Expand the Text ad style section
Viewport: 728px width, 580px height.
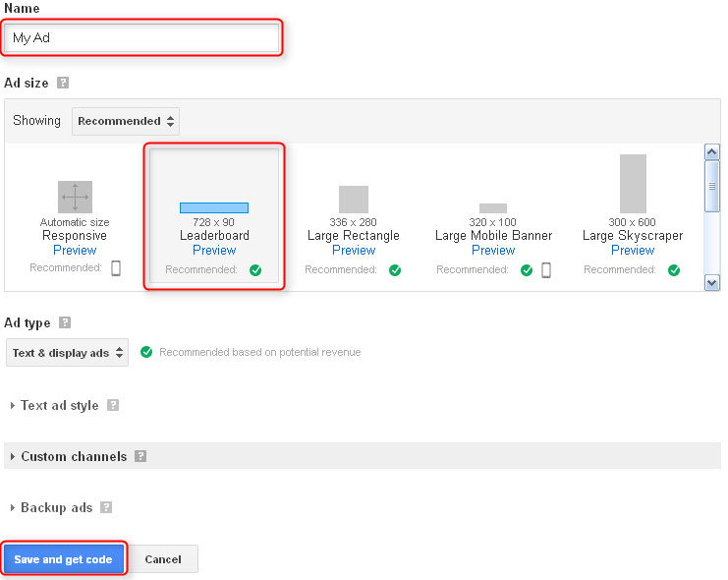pos(55,405)
